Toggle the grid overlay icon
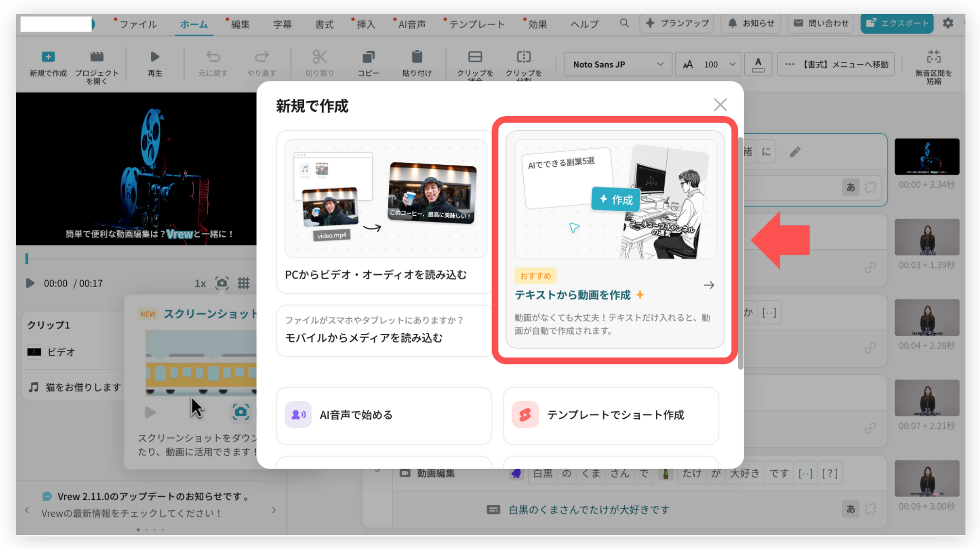This screenshot has height=549, width=980. click(x=244, y=284)
